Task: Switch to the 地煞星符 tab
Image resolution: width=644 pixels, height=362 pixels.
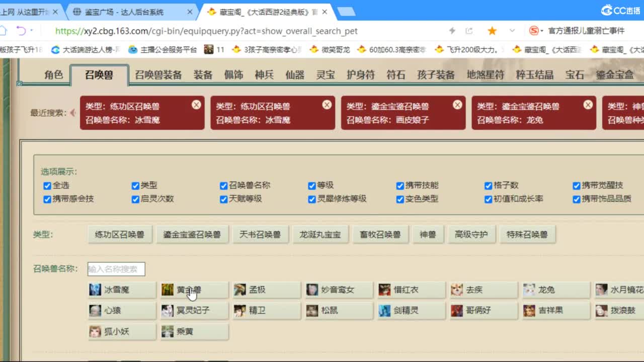Action: click(x=485, y=75)
